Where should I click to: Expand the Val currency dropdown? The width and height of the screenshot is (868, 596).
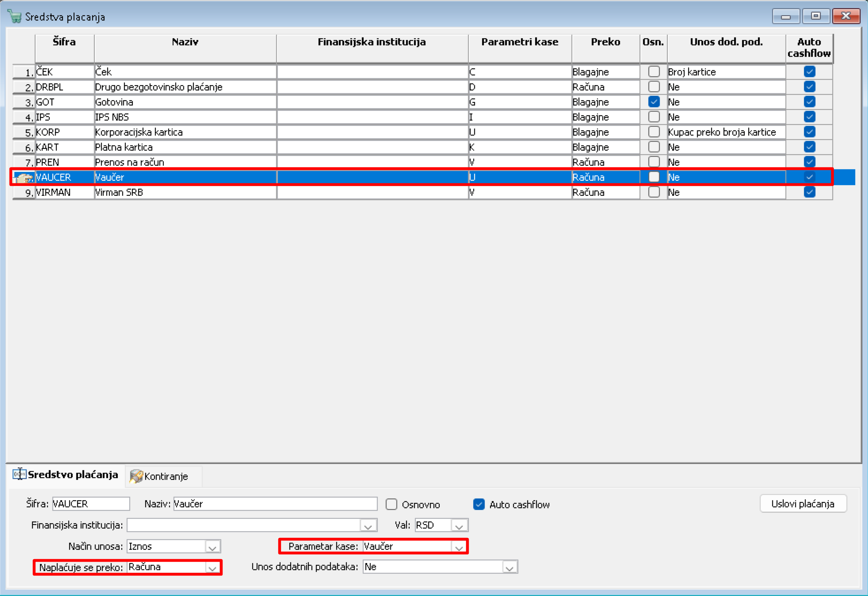[x=459, y=526]
